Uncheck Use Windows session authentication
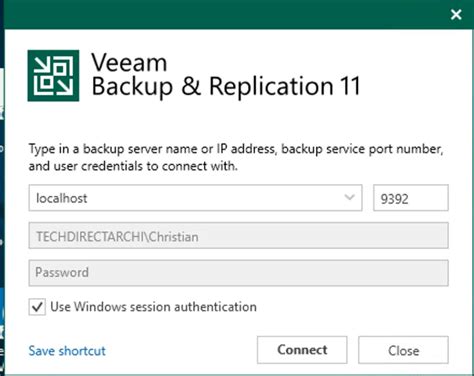 click(37, 307)
